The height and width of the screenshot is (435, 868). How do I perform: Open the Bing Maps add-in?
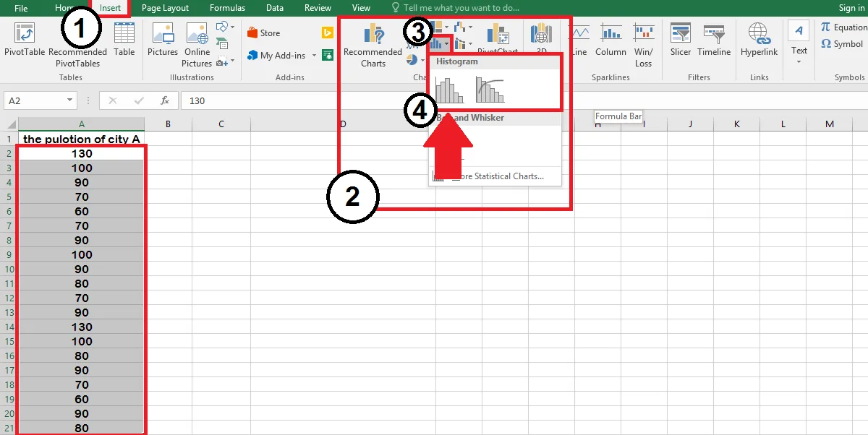point(327,33)
